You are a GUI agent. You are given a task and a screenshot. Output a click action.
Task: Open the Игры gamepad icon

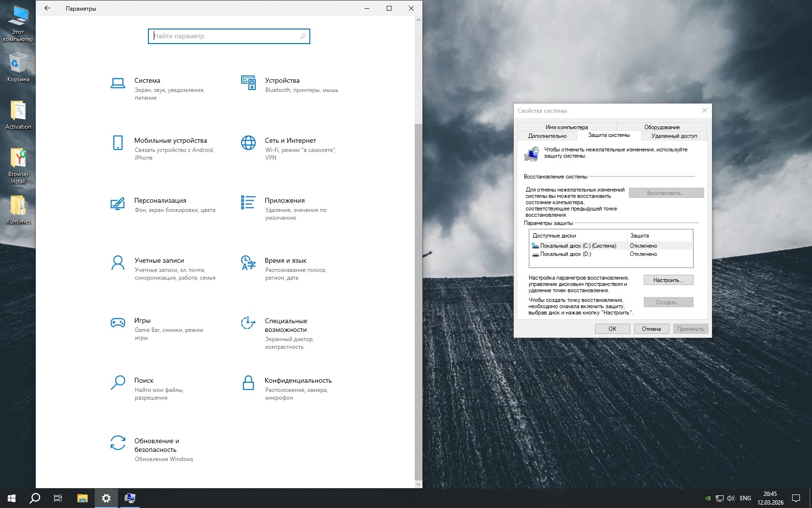point(118,323)
